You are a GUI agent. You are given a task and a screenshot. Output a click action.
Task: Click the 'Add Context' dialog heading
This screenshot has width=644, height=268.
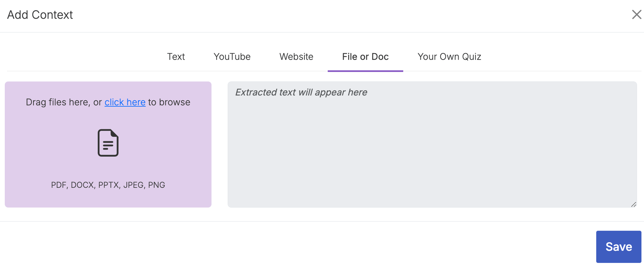40,15
